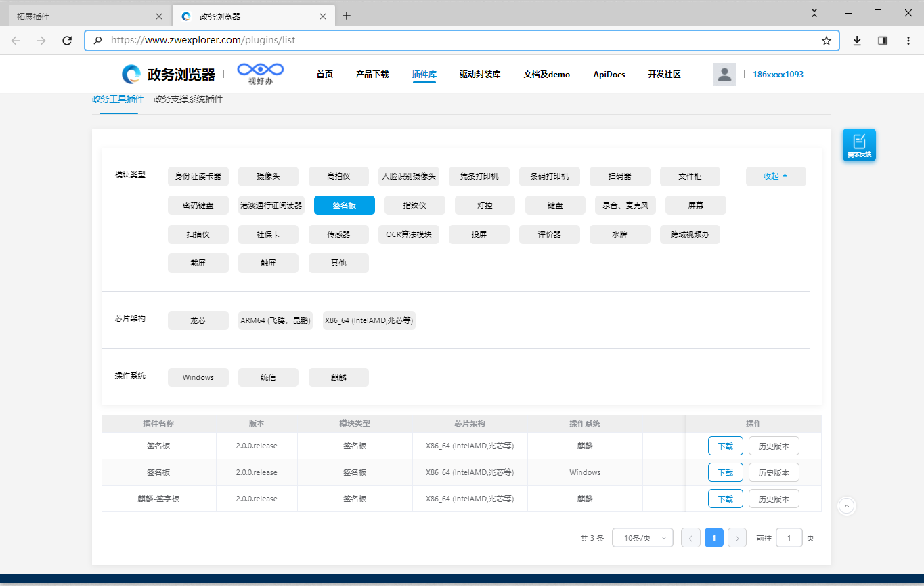Image resolution: width=924 pixels, height=586 pixels.
Task: Filter by 跨域视频办 module type
Action: pyautogui.click(x=690, y=234)
